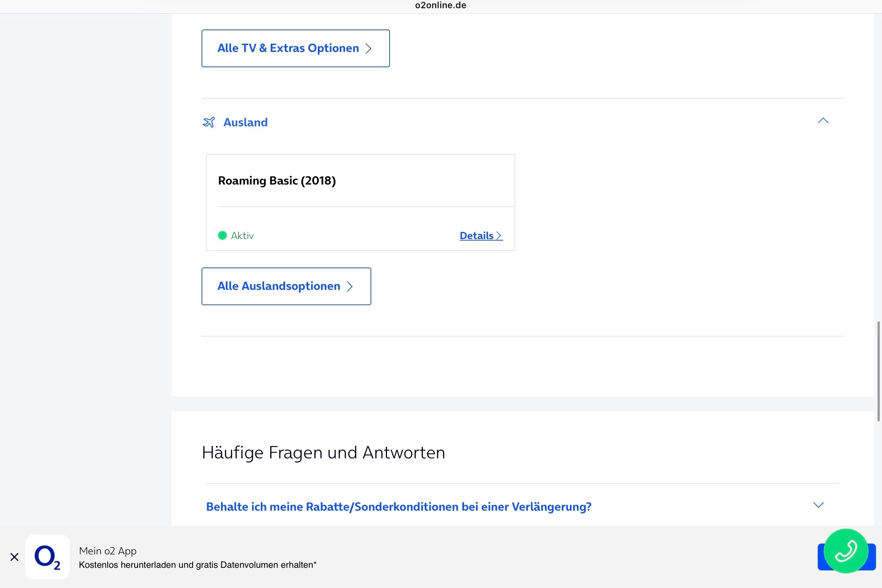
Task: Expand the Rabatte/Sonderkonditionen question
Action: click(x=399, y=507)
